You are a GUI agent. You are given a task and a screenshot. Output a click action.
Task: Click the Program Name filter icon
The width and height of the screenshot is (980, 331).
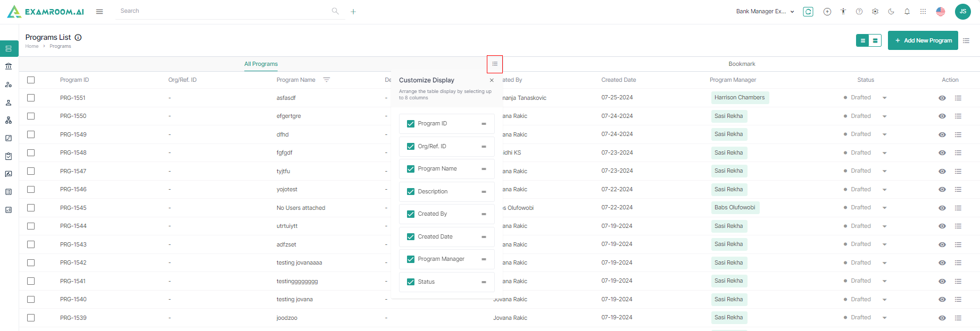[327, 80]
